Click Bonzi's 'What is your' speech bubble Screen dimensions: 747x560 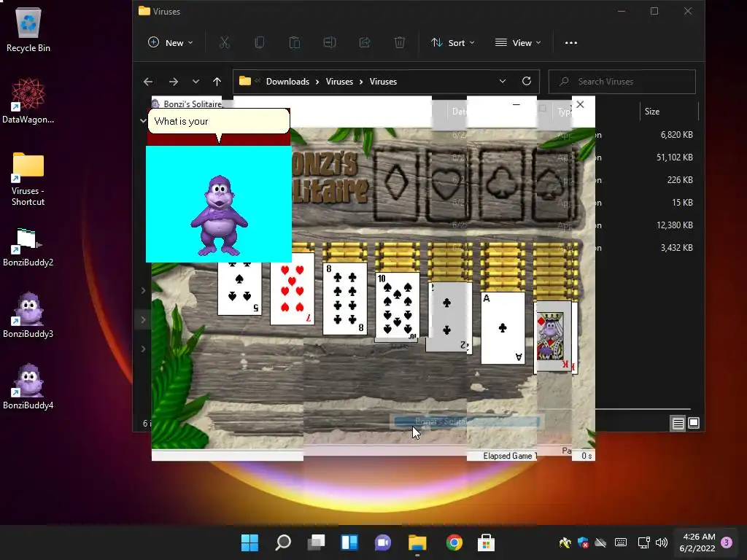pyautogui.click(x=219, y=122)
